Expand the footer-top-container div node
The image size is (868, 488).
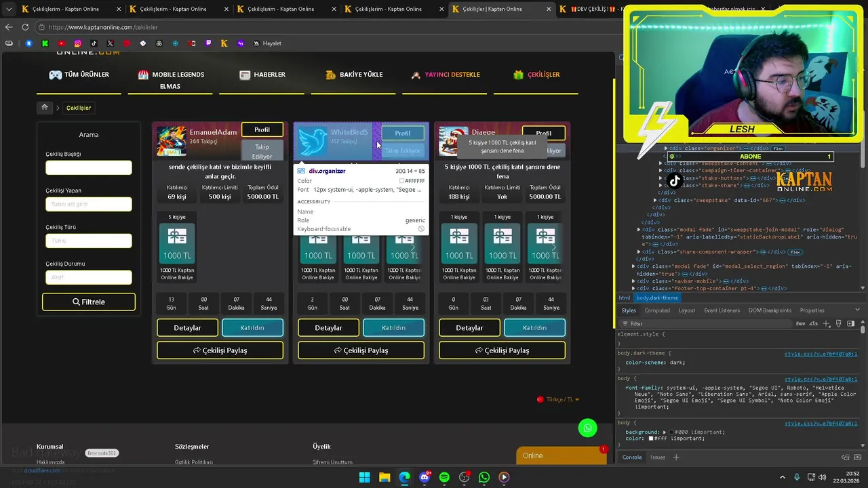633,288
